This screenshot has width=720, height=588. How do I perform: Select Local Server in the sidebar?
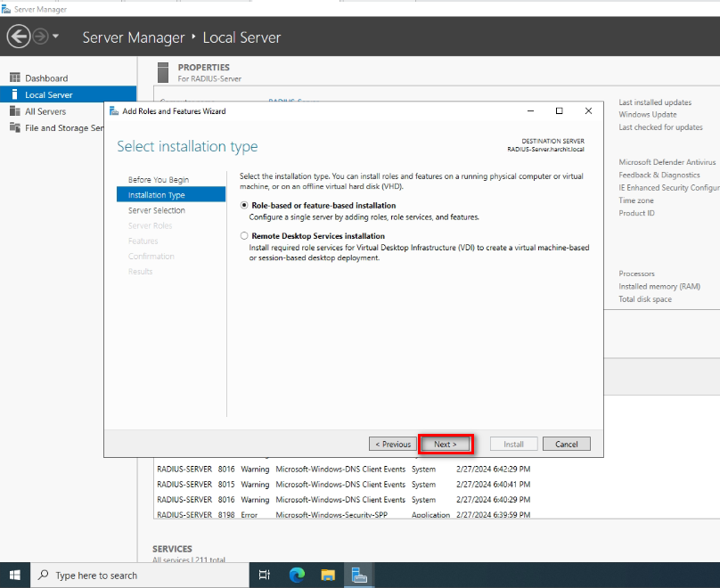tap(48, 94)
